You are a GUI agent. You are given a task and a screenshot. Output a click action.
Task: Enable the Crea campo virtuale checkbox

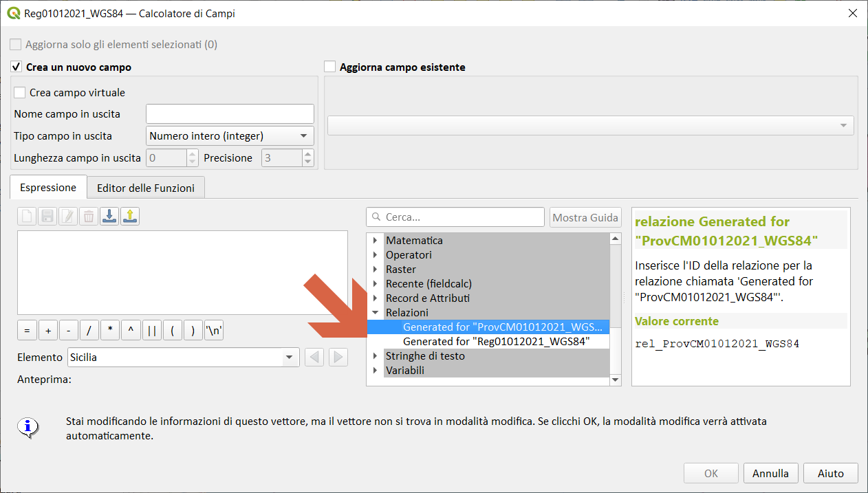pos(20,93)
